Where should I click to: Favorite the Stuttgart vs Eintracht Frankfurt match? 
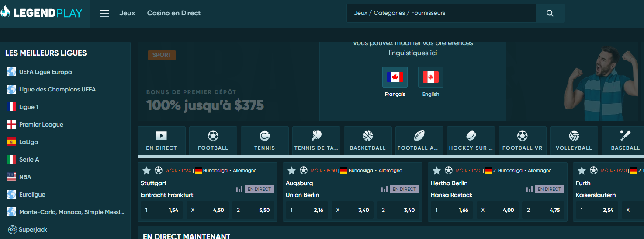[146, 170]
